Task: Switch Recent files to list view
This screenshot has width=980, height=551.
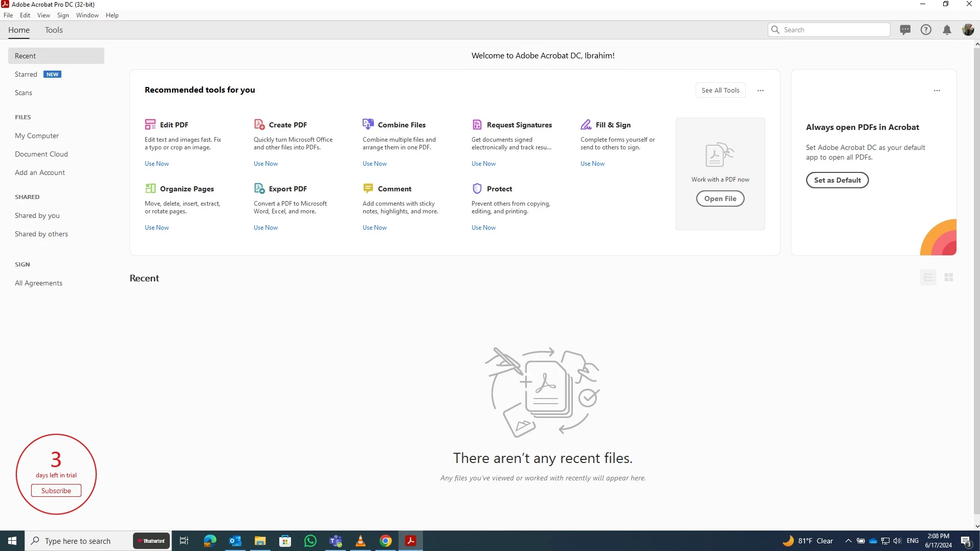Action: coord(928,277)
